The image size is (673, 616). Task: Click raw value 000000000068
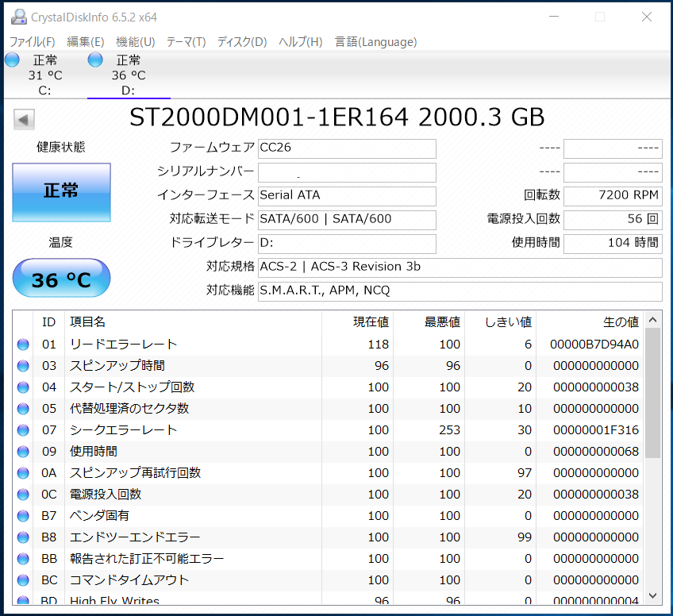click(596, 452)
